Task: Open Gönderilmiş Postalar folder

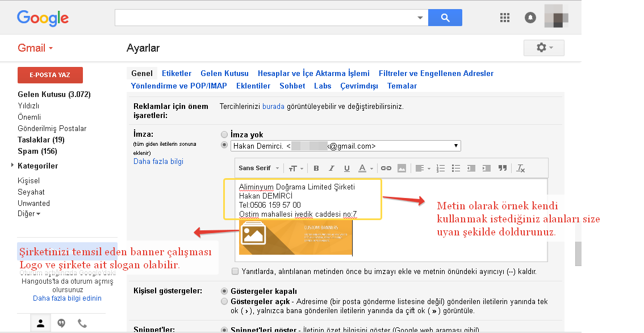Action: pyautogui.click(x=52, y=128)
